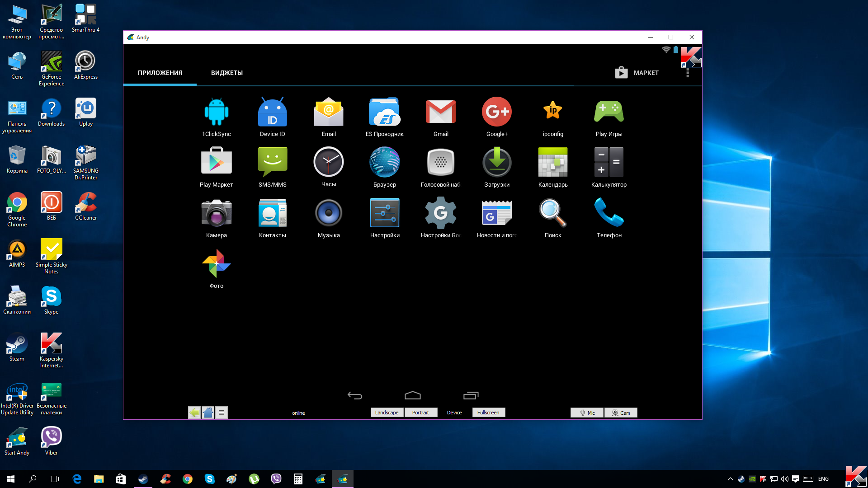Open the Andy bottom bar menu icon
The height and width of the screenshot is (488, 868).
pos(221,413)
